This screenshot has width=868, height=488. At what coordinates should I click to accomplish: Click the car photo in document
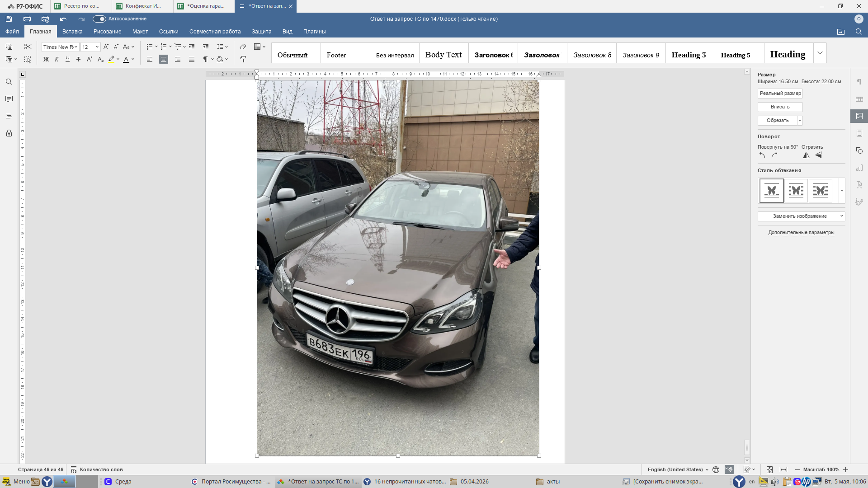pos(398,268)
